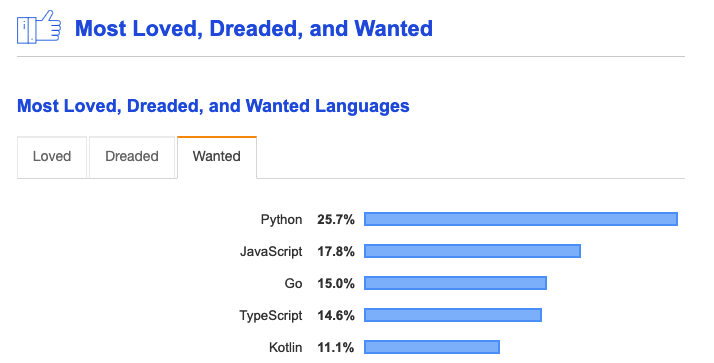Click the TypeScript language label

pos(271,316)
